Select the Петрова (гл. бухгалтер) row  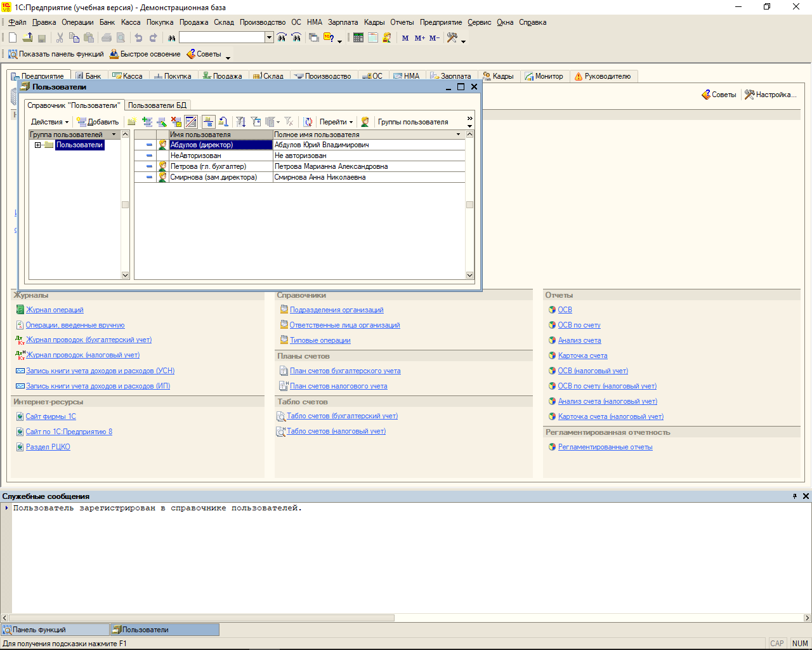click(x=208, y=166)
